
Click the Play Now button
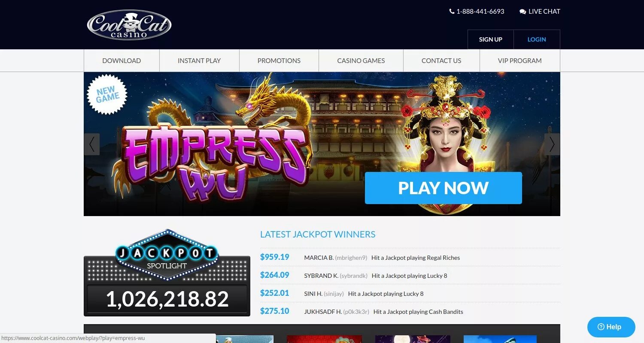pyautogui.click(x=444, y=188)
